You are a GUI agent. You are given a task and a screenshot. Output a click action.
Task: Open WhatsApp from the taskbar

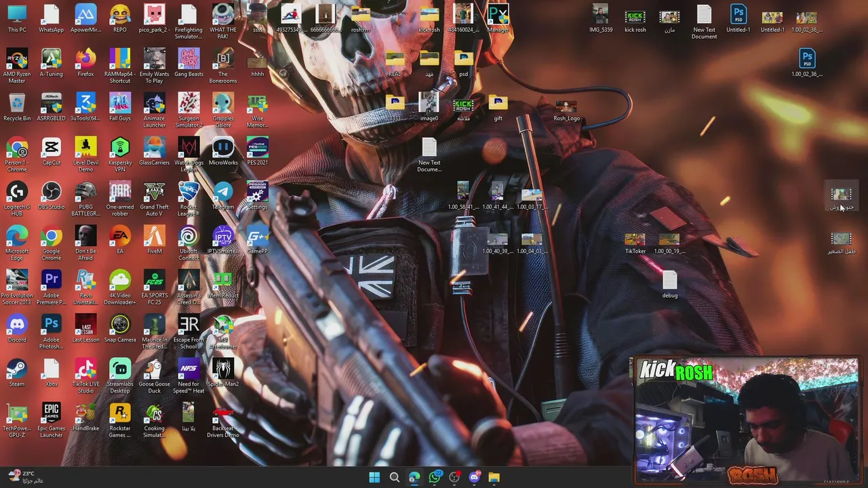tap(435, 477)
